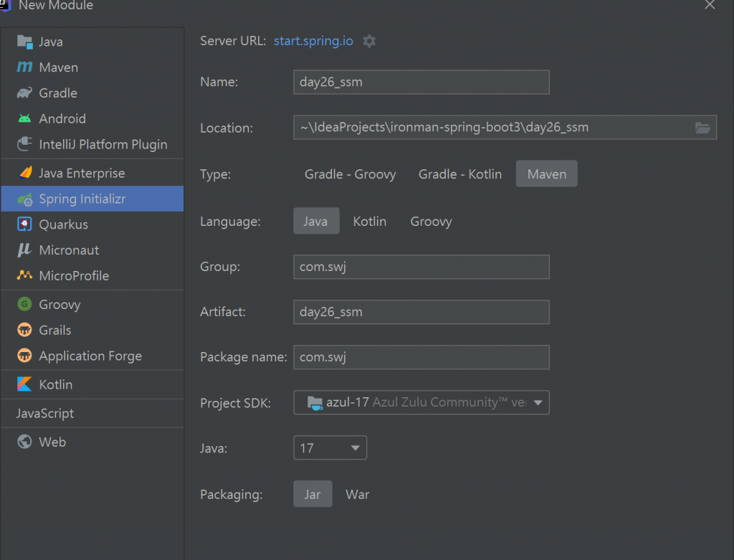This screenshot has height=560, width=734.
Task: Open Quarkus generator in sidebar
Action: click(92, 224)
